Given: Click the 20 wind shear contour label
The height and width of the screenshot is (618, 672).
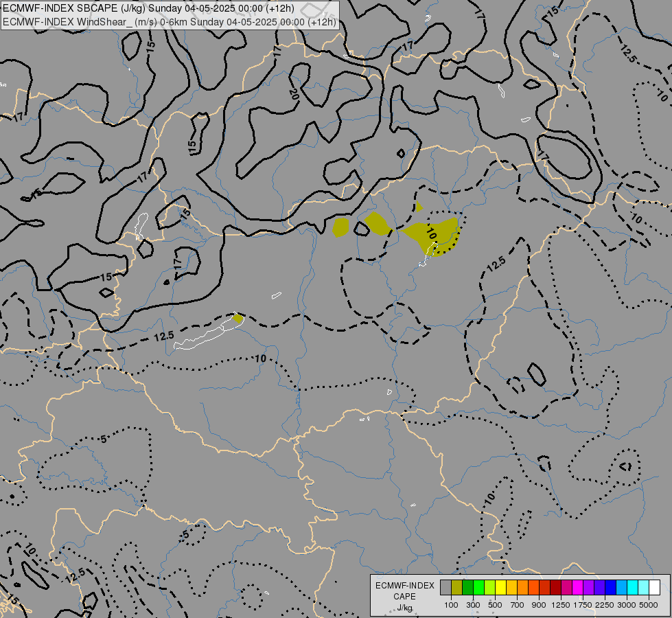Looking at the screenshot, I should (294, 94).
